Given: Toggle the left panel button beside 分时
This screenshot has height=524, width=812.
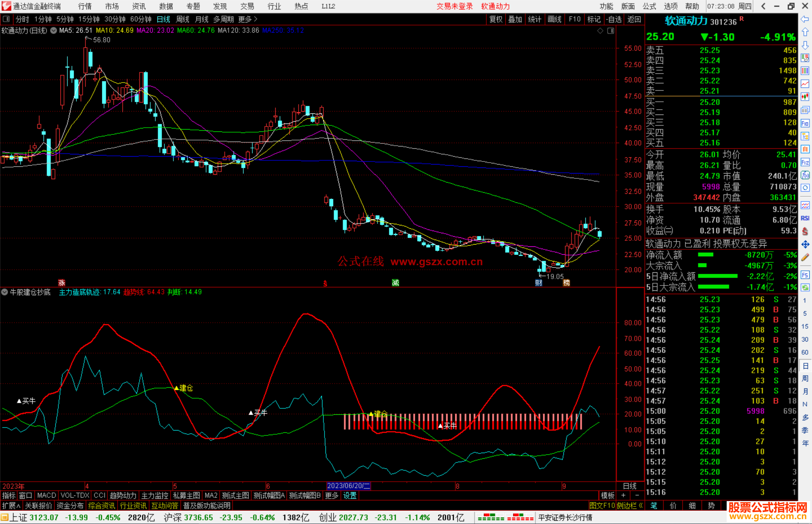Looking at the screenshot, I should point(6,19).
